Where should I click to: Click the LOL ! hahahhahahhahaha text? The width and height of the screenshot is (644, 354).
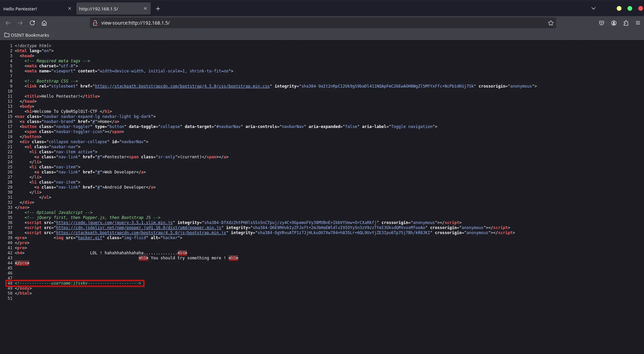pos(134,253)
